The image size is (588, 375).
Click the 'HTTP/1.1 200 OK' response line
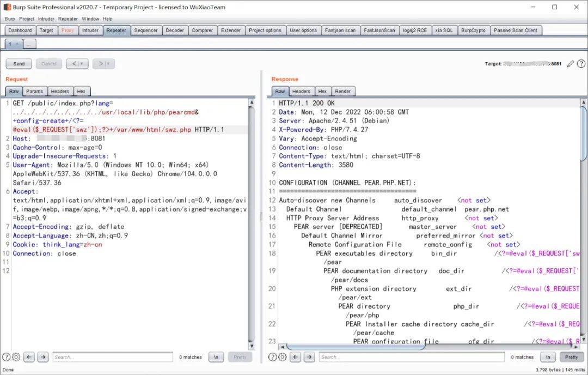pyautogui.click(x=307, y=103)
